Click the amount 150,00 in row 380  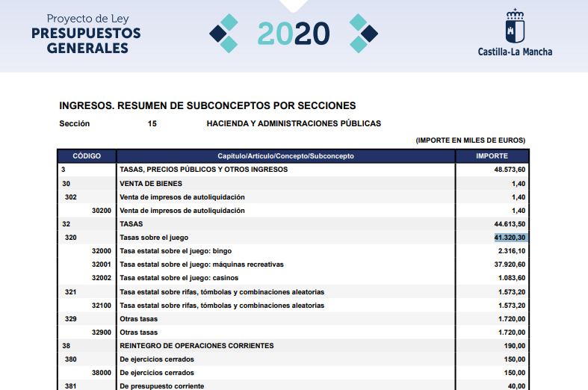point(515,359)
